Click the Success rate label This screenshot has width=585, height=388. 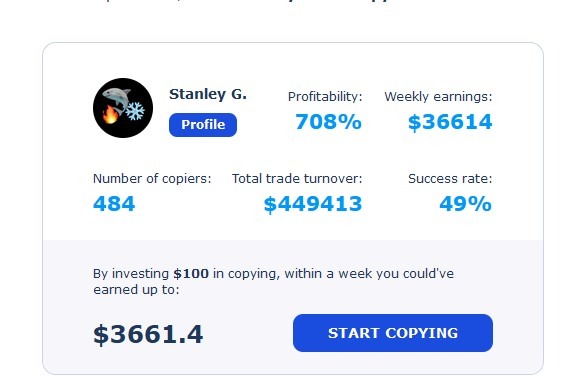click(x=450, y=179)
